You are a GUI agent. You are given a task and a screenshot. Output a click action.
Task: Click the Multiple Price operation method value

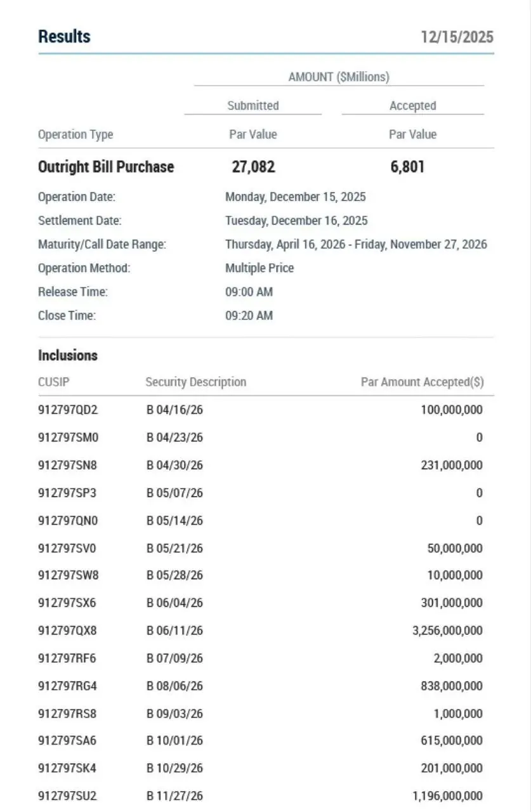click(259, 268)
